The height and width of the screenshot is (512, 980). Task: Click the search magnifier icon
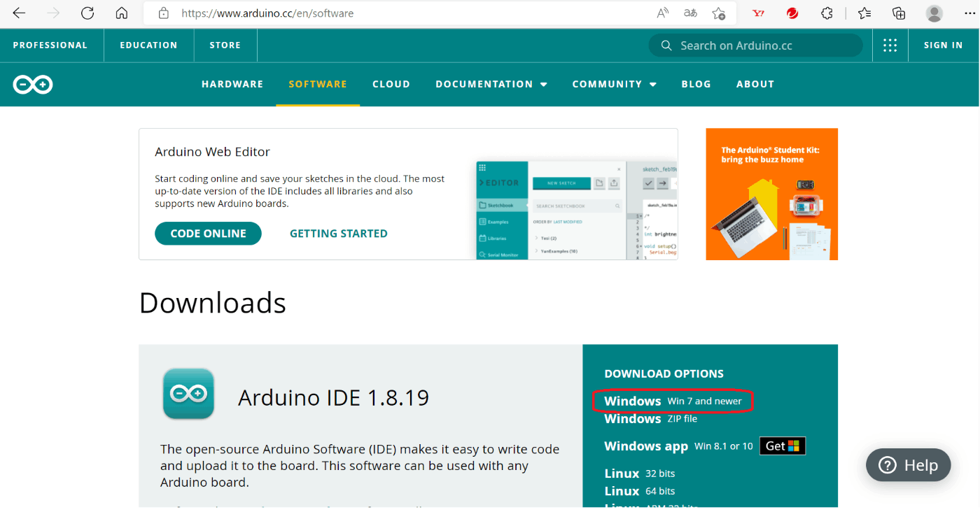pos(666,45)
